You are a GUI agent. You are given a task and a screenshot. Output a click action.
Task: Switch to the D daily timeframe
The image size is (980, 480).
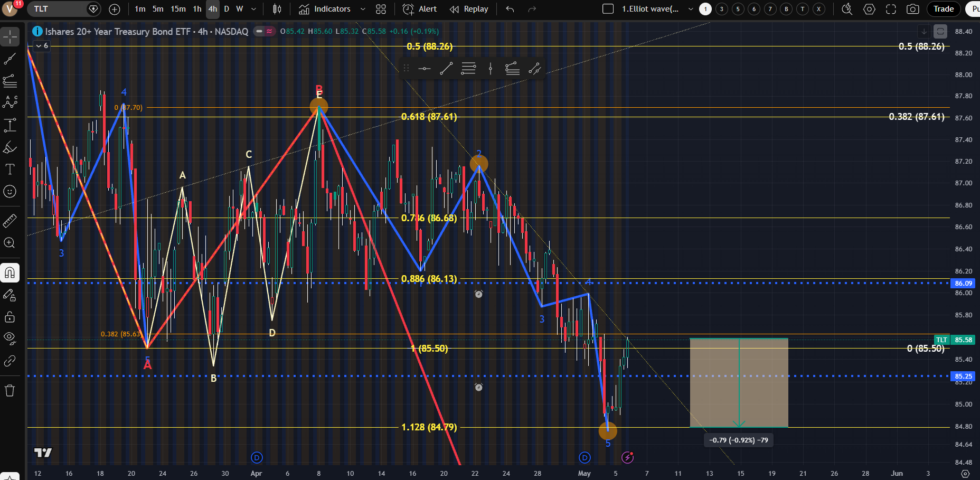(x=227, y=9)
